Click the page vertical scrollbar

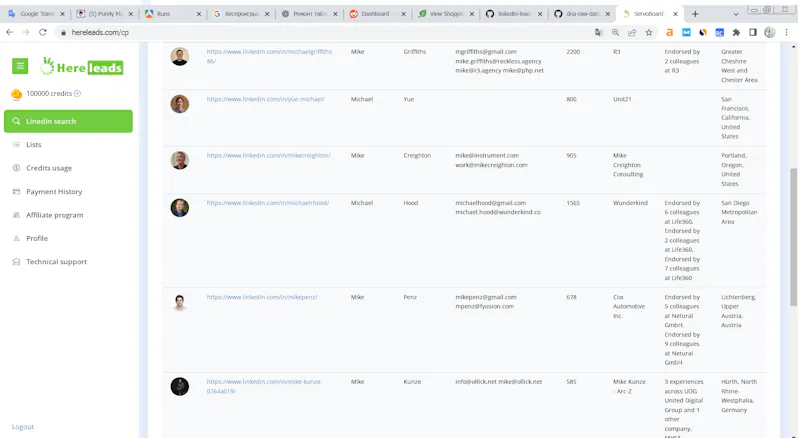point(793,237)
